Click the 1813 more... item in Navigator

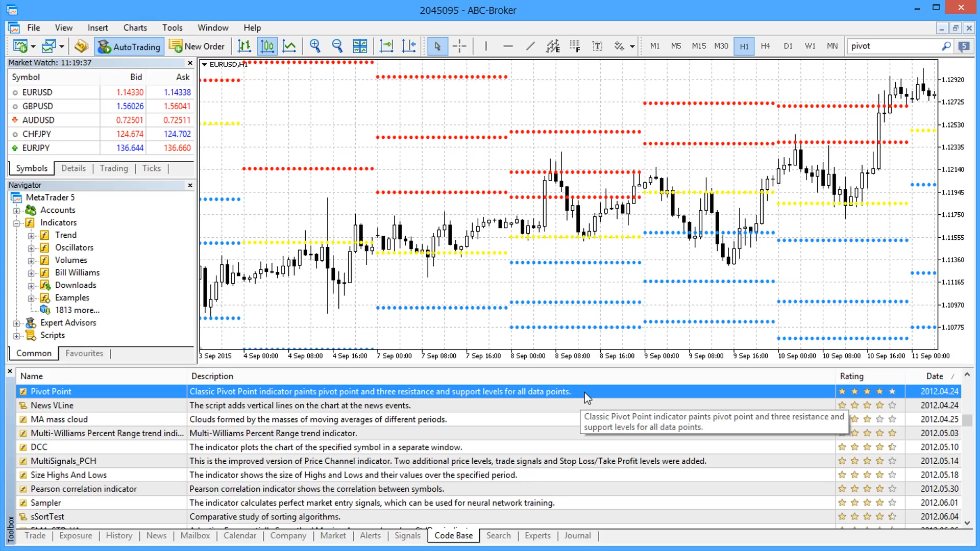(x=77, y=310)
